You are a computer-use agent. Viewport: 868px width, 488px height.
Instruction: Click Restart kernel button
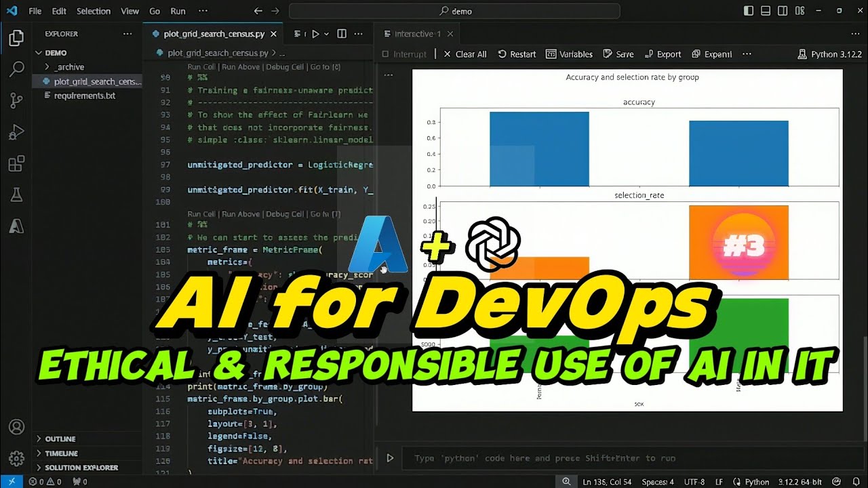[x=517, y=54]
